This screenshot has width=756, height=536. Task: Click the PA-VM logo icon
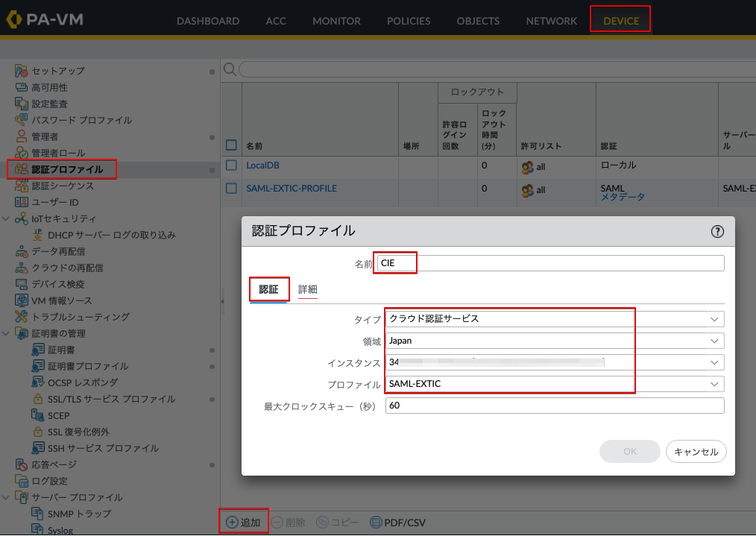[x=14, y=19]
